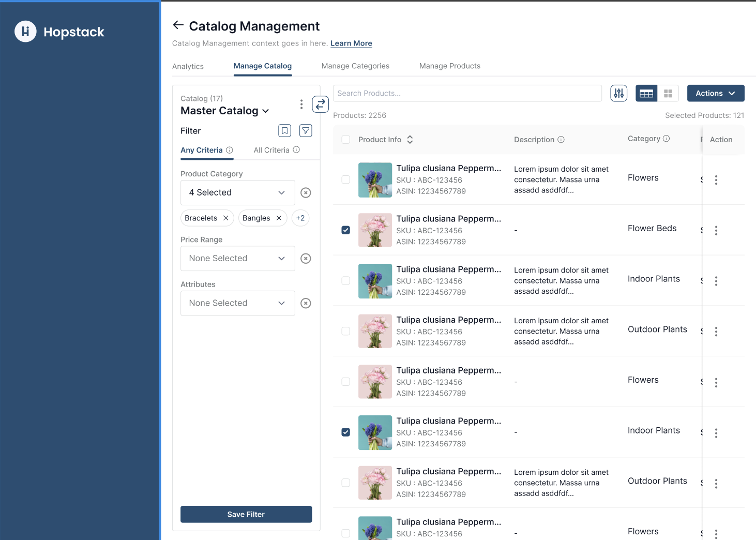The height and width of the screenshot is (540, 756).
Task: Check the select-all products header checkbox
Action: click(346, 140)
